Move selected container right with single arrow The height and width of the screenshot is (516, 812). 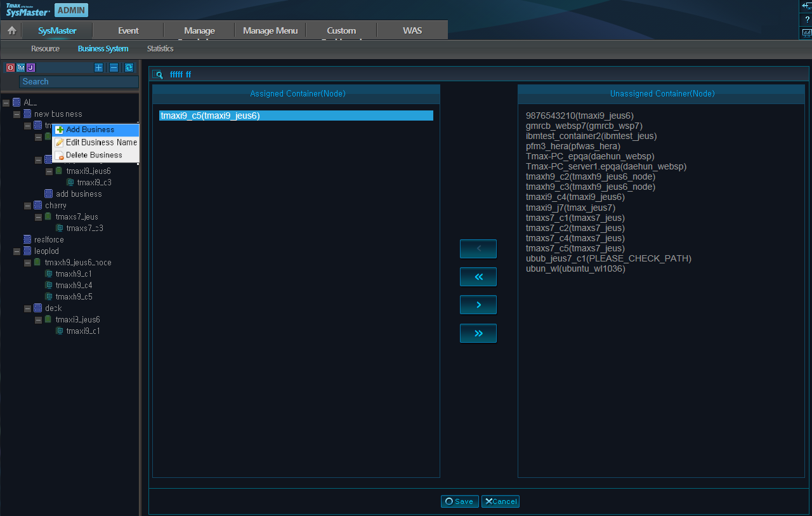tap(478, 305)
